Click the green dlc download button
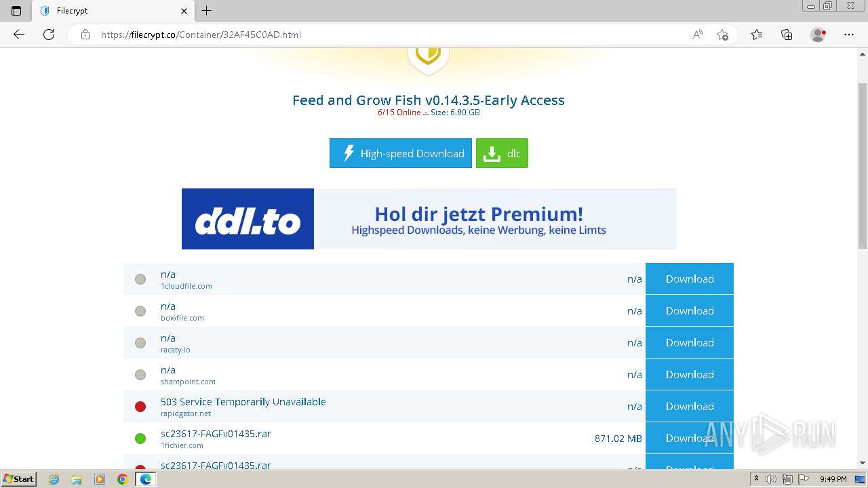This screenshot has height=488, width=868. click(502, 153)
